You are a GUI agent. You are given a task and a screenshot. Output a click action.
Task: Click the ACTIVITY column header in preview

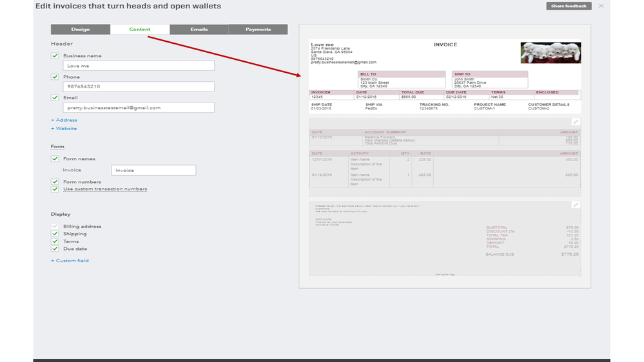tap(359, 153)
